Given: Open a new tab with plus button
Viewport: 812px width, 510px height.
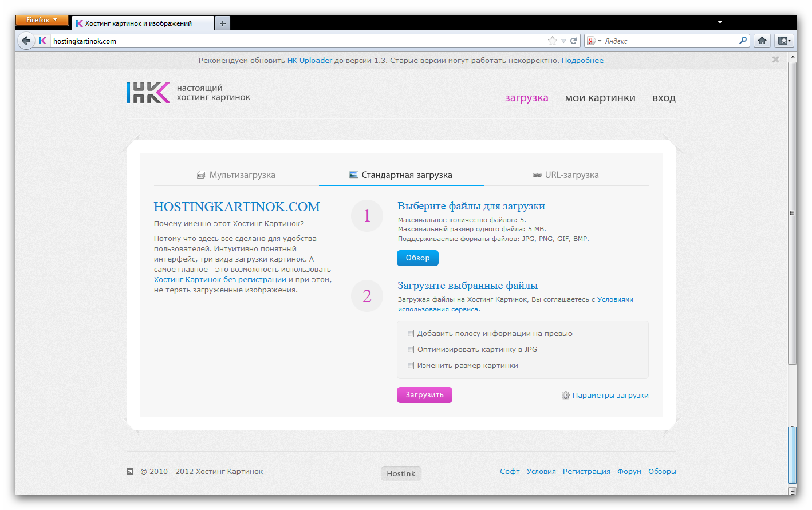Looking at the screenshot, I should pyautogui.click(x=223, y=23).
